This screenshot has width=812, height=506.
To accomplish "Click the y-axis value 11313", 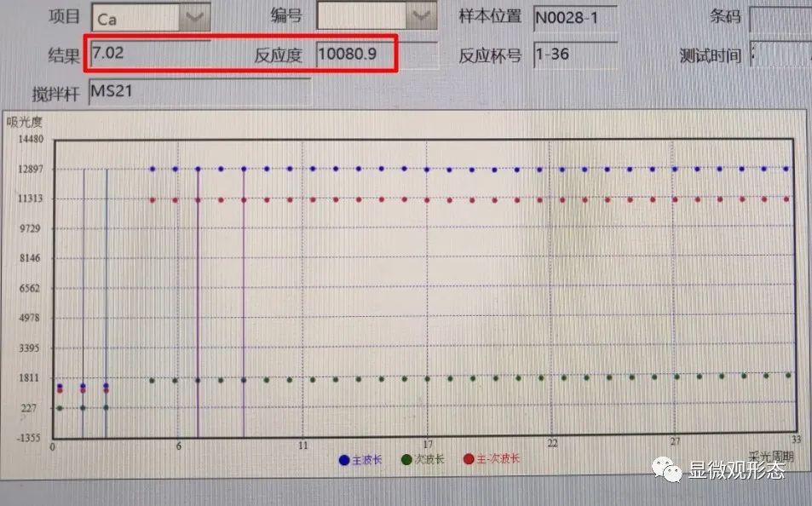I will (x=31, y=198).
